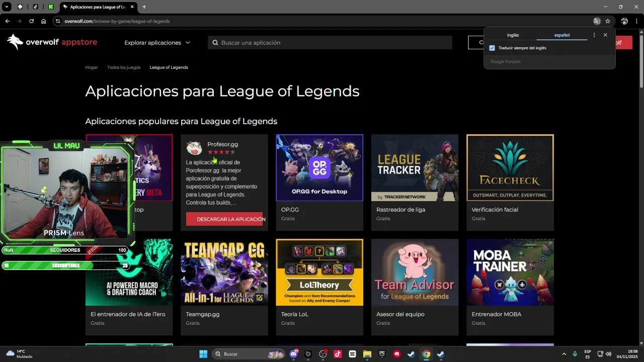Screen dimensions: 644x362
Task: Open the MOBA Trainer thumbnail
Action: tap(510, 272)
